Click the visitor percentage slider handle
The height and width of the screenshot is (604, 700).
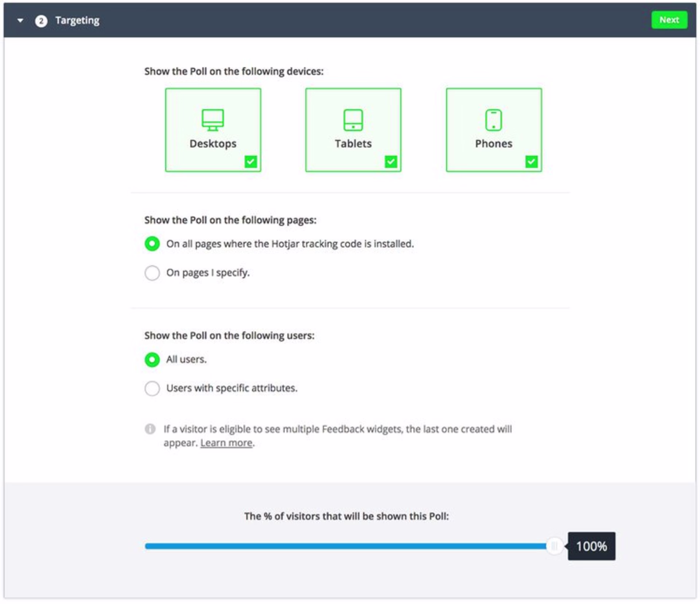554,546
